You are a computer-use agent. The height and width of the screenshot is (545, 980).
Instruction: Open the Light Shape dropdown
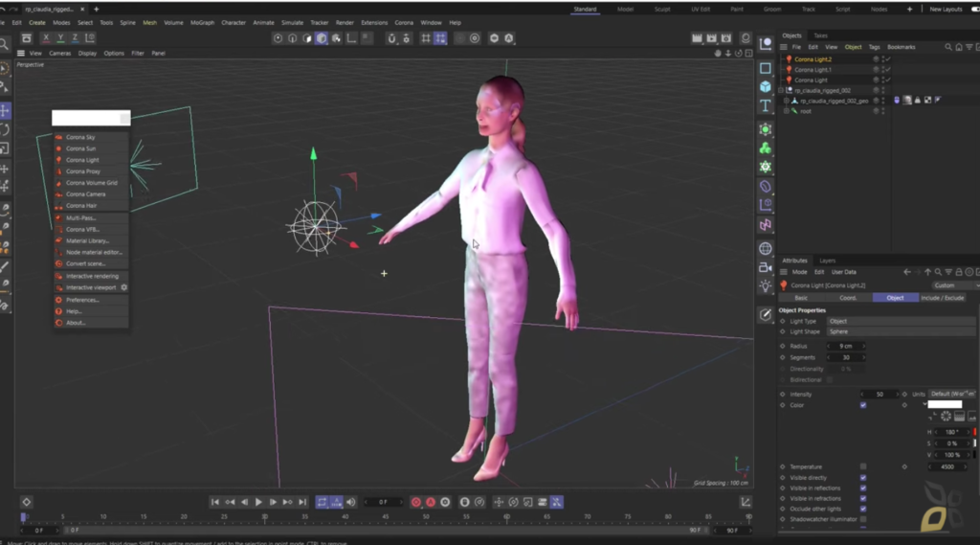pos(901,331)
